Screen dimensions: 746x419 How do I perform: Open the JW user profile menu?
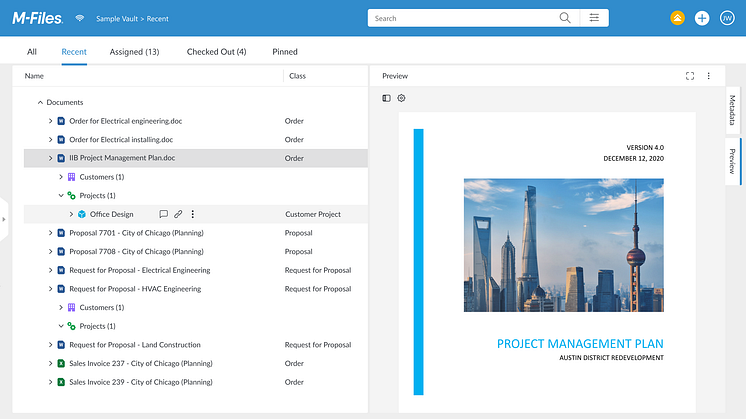727,18
